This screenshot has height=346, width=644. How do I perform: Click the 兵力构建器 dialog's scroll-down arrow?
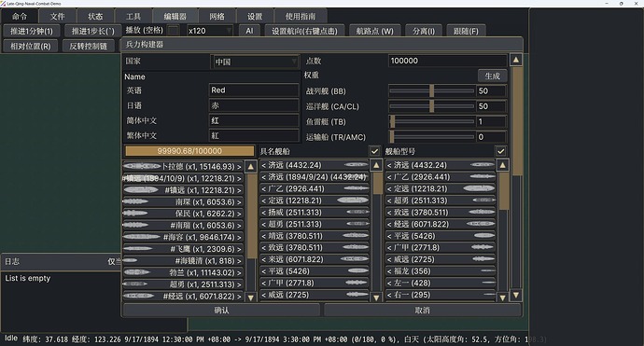pos(516,295)
